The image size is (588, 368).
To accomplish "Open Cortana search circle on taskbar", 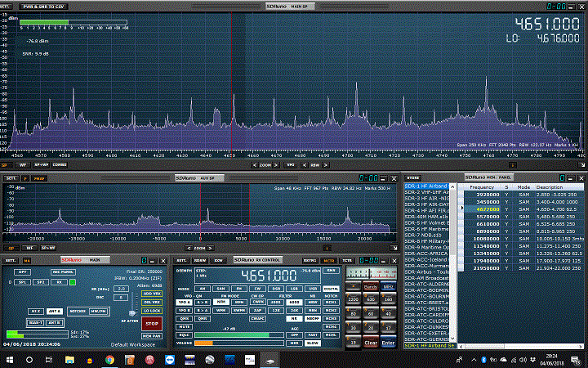I will click(x=29, y=360).
